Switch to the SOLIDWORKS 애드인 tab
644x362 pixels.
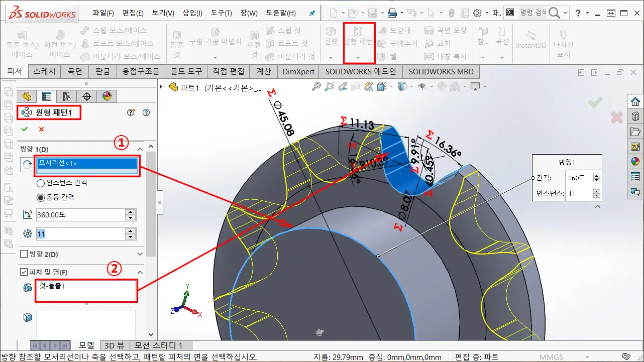click(x=361, y=71)
